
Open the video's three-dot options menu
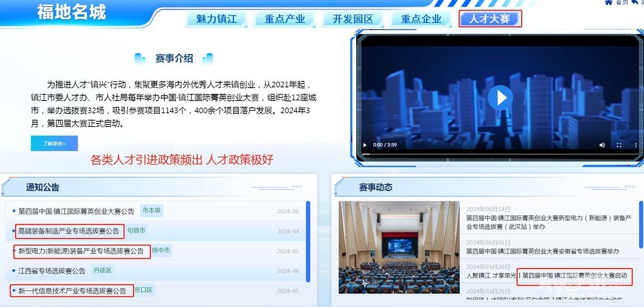point(635,145)
